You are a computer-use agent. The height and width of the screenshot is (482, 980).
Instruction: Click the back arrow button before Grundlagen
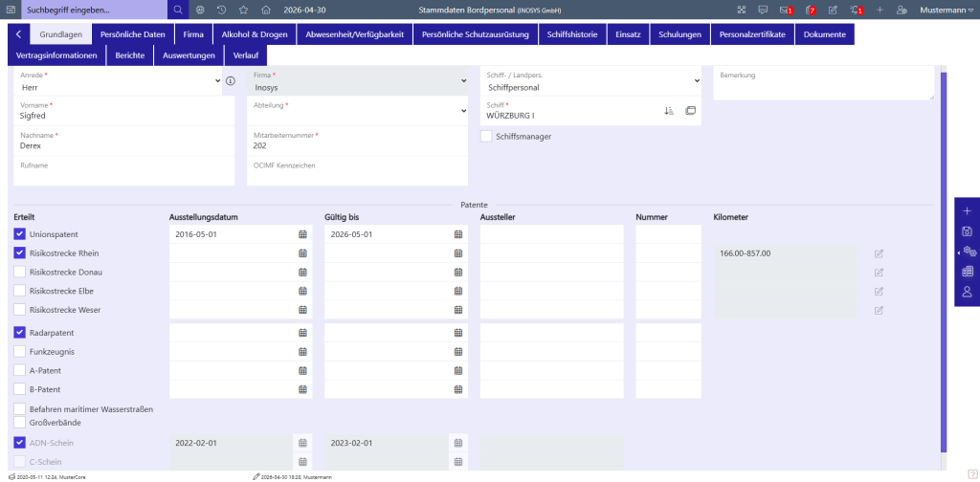coord(19,35)
